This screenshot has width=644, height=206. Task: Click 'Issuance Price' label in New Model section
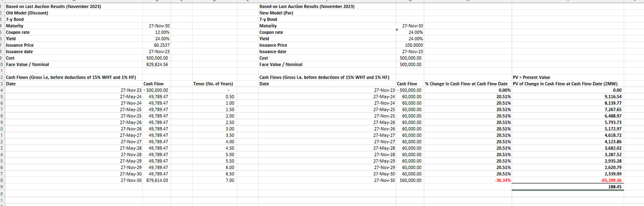coord(273,45)
